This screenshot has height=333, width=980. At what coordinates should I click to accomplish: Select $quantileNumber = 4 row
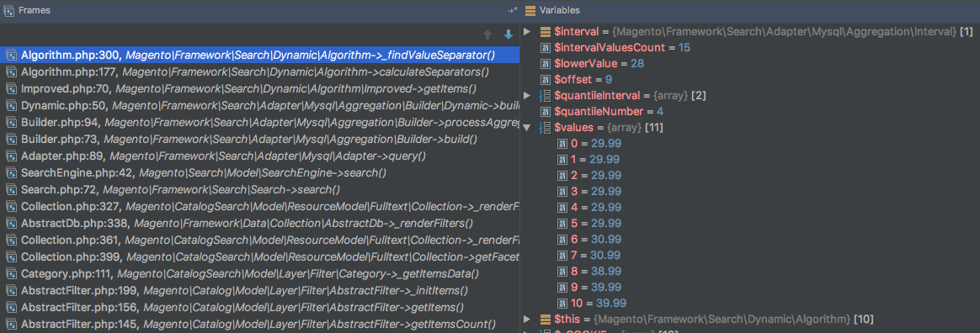(x=750, y=111)
